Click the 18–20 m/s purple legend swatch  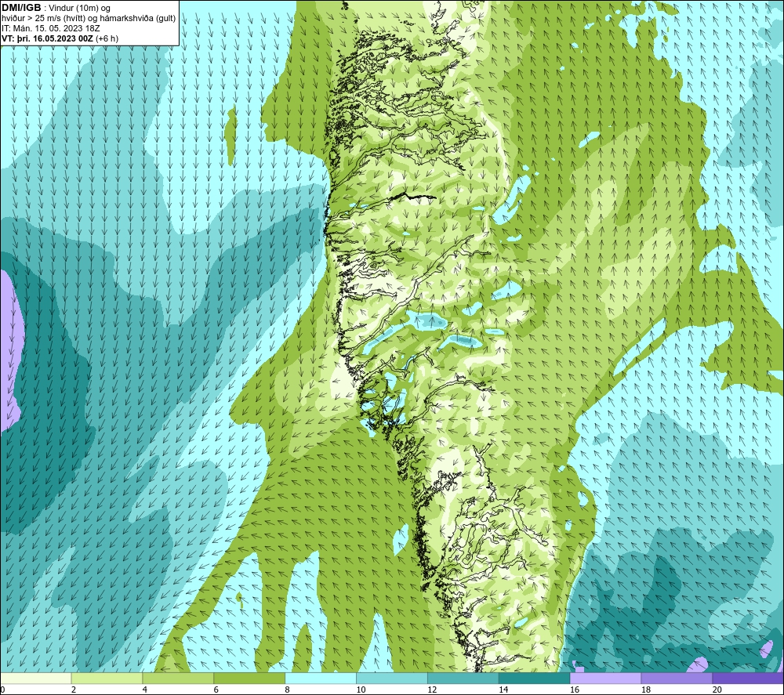677,678
